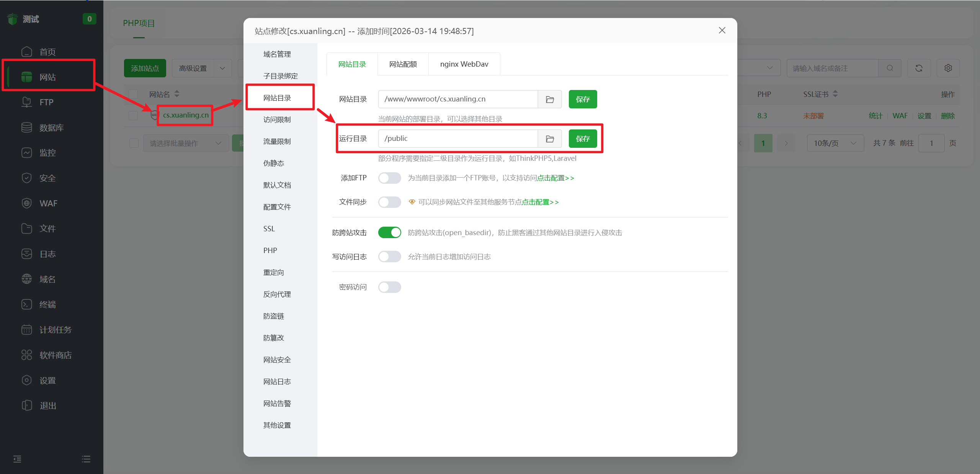This screenshot has height=474, width=980.
Task: Open the 请选择批量操作 dropdown
Action: 186,143
